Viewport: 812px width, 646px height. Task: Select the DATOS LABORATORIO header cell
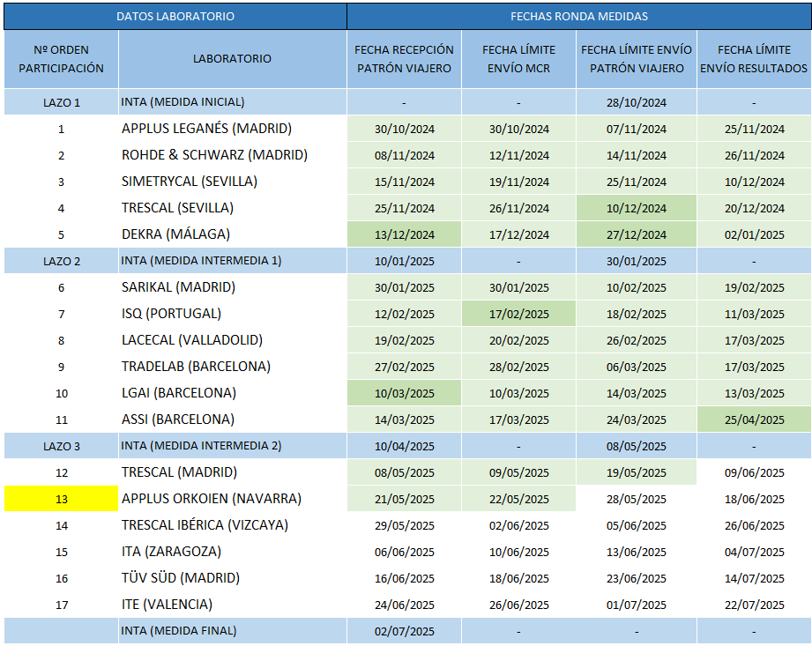[x=175, y=16]
